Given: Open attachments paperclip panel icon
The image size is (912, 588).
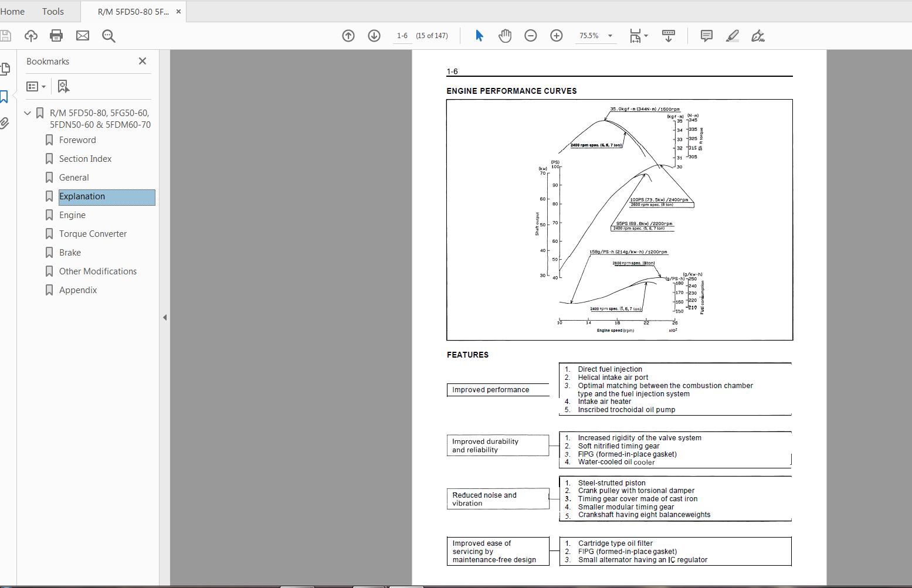Looking at the screenshot, I should [4, 123].
